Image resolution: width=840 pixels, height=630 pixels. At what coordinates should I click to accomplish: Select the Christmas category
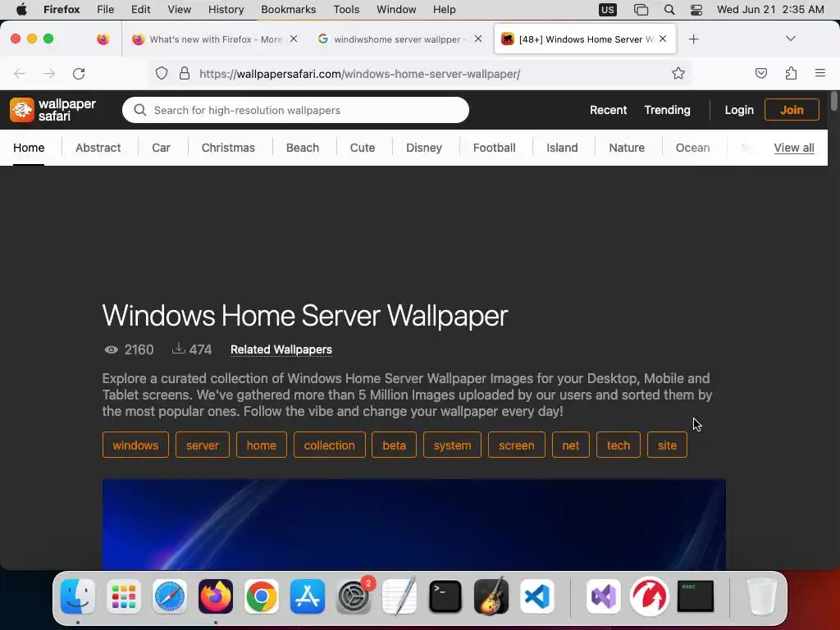pos(228,148)
